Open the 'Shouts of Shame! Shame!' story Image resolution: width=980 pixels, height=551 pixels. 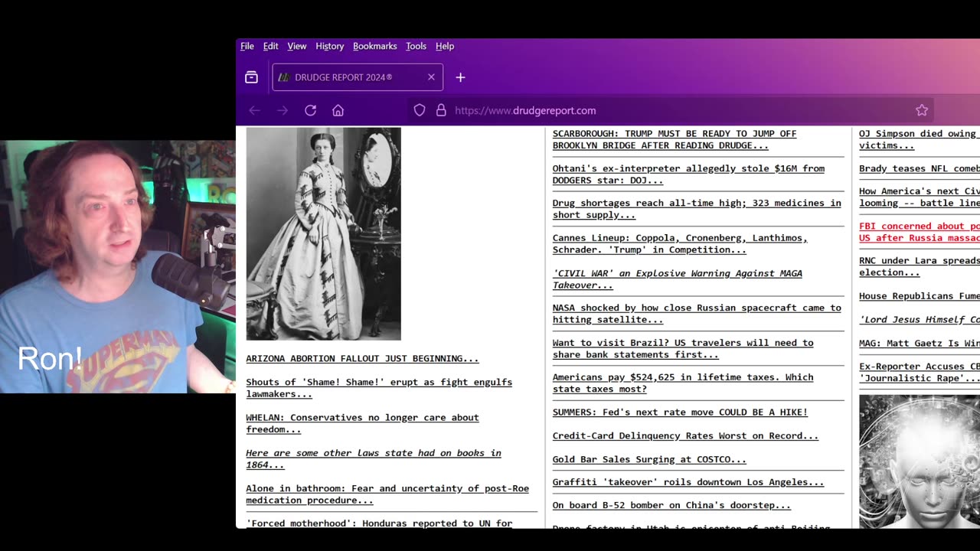coord(379,388)
